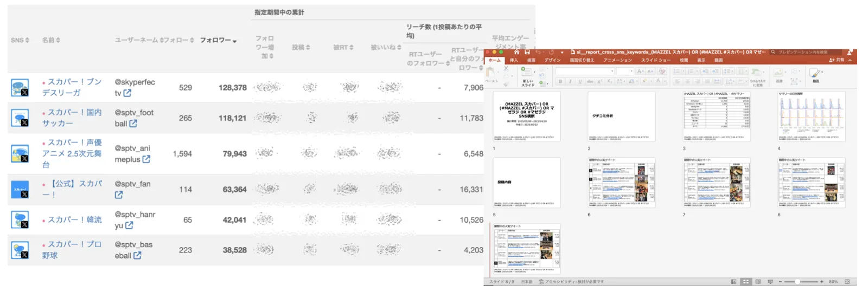This screenshot has height=298, width=868.
Task: Click PowerPoint Home icon in title bar
Action: point(516,52)
